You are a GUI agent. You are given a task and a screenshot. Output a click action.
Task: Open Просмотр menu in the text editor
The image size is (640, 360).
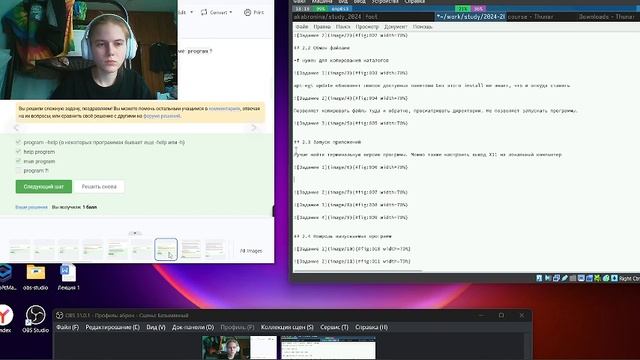(367, 27)
